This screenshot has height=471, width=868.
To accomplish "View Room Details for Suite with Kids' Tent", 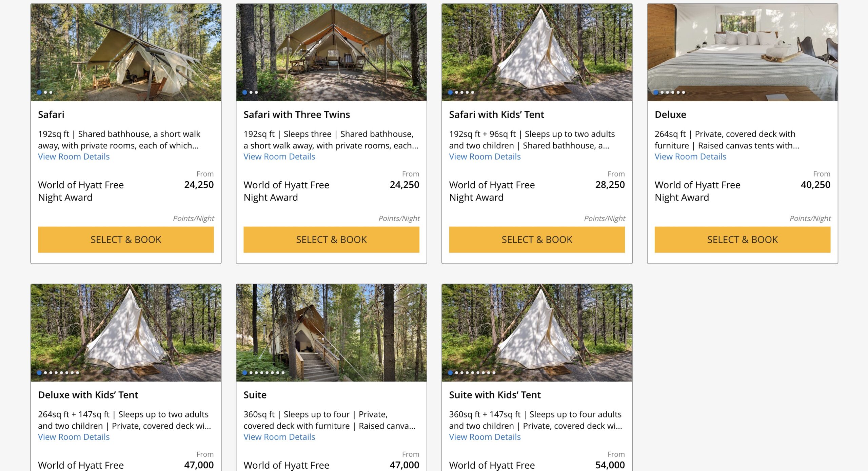I will point(485,437).
